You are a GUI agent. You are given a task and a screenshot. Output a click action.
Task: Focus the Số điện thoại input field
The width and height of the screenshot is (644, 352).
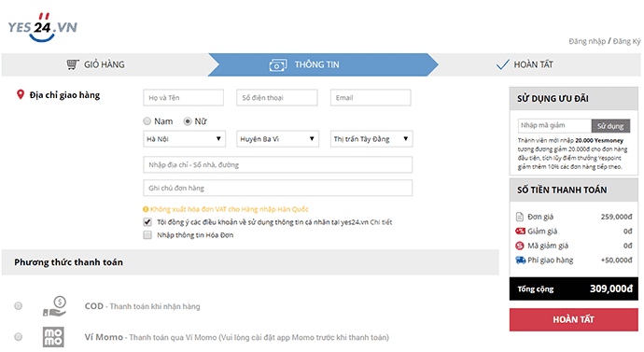(x=277, y=98)
